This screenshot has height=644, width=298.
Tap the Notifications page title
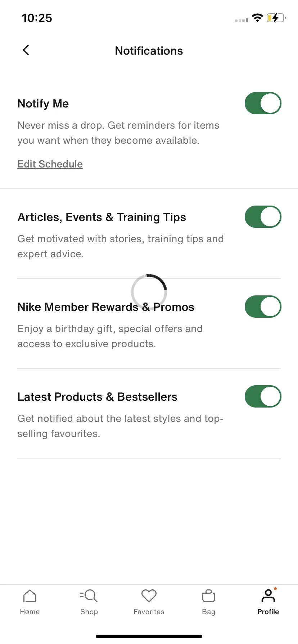[x=149, y=51]
